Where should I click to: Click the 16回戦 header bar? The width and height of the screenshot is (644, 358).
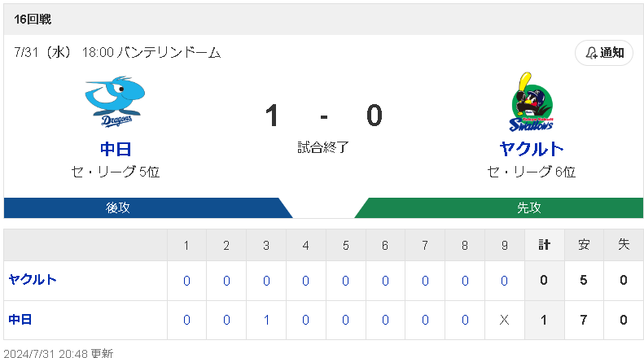[324, 20]
